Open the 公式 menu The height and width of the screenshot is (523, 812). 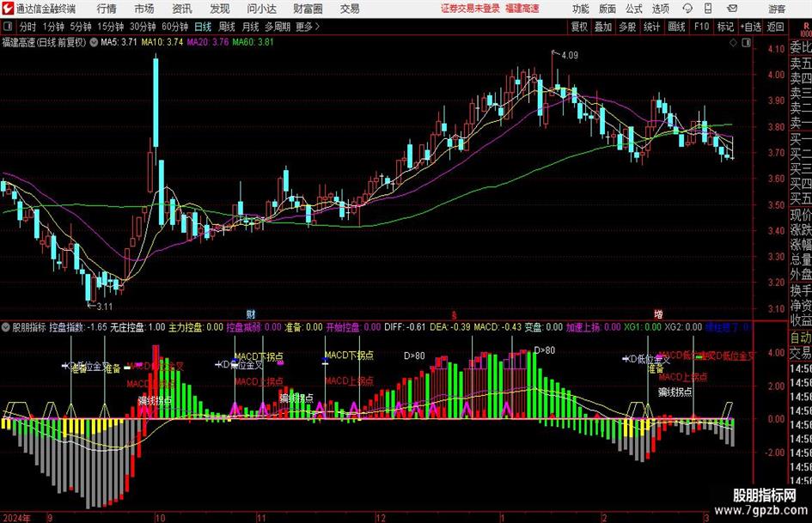click(x=634, y=9)
